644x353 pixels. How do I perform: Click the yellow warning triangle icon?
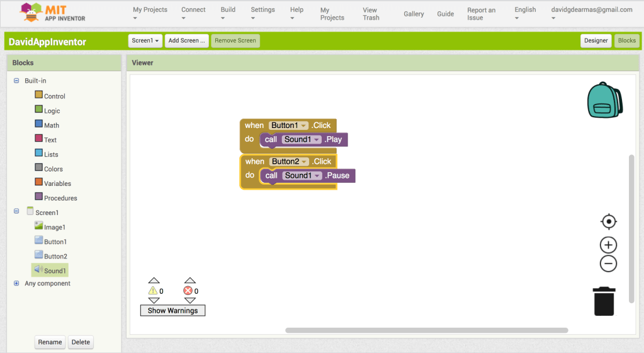[x=153, y=291]
